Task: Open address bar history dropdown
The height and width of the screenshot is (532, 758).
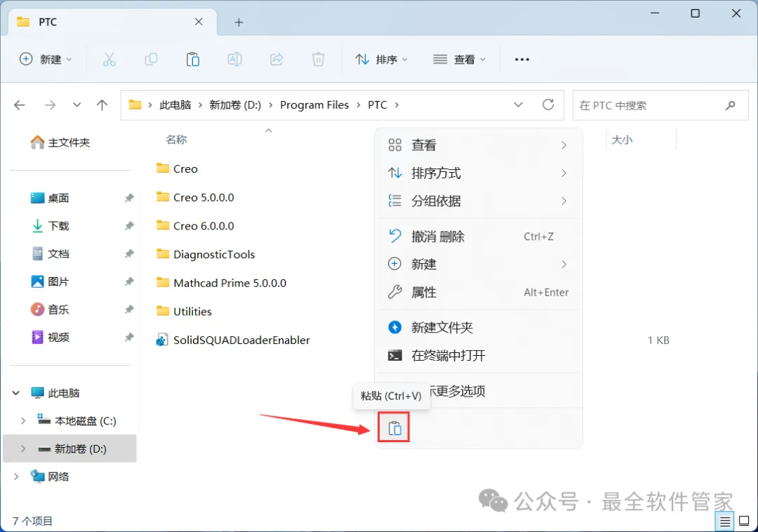Action: 518,105
